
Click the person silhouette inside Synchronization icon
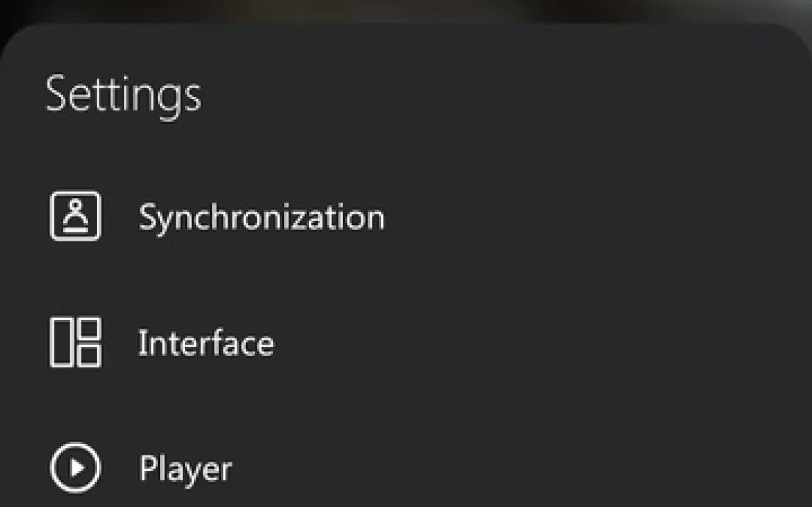click(76, 212)
